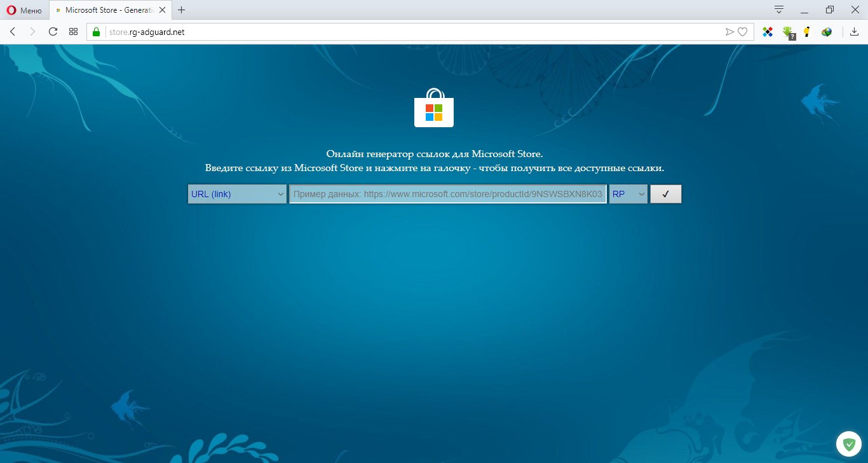This screenshot has height=463, width=868.
Task: Open the green download arrow extension
Action: tap(788, 32)
